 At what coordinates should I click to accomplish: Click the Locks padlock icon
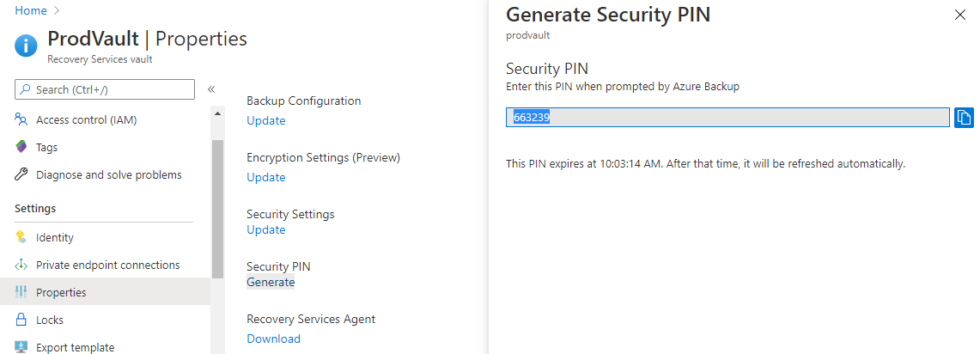[x=21, y=320]
